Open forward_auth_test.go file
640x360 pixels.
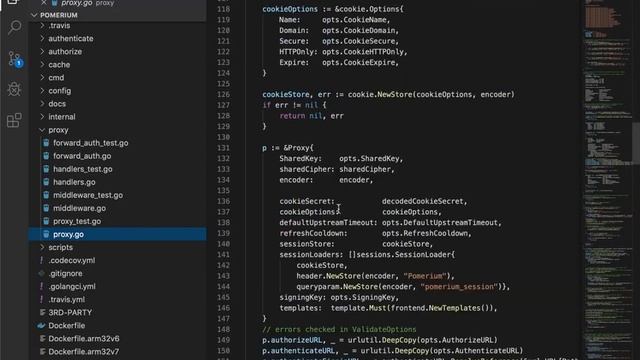tap(91, 143)
